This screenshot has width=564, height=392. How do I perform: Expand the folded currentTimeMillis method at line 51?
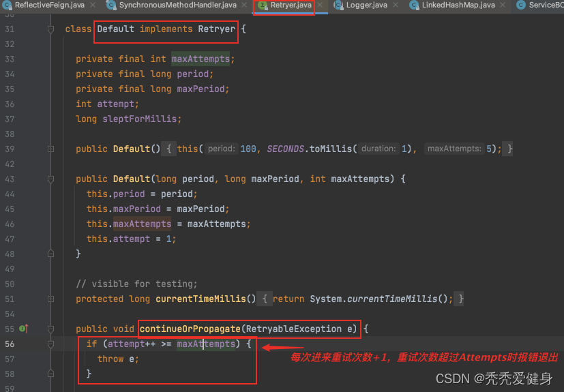point(50,299)
